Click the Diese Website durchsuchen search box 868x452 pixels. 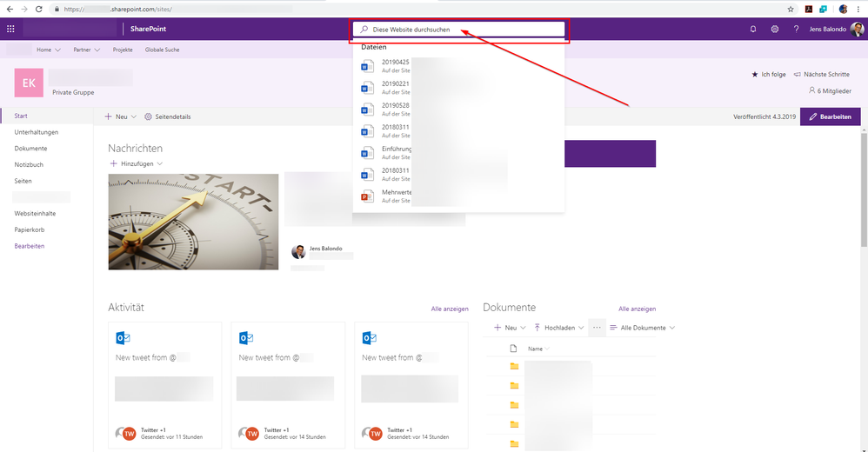459,30
